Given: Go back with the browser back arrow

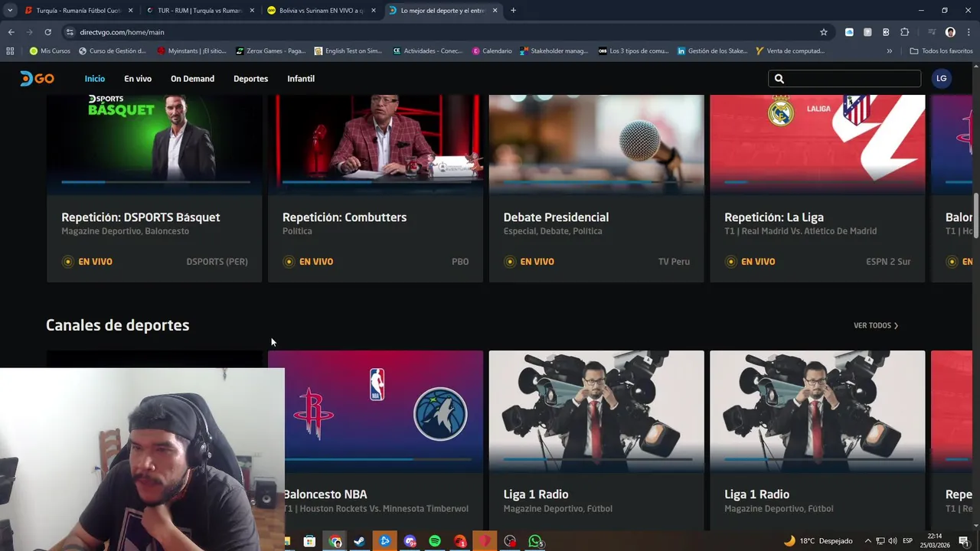Looking at the screenshot, I should click(11, 32).
